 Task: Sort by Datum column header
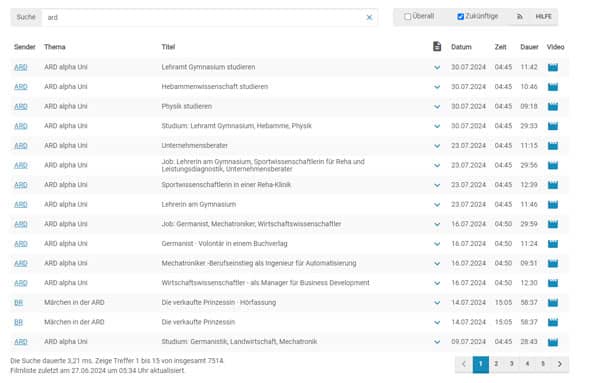click(x=461, y=47)
